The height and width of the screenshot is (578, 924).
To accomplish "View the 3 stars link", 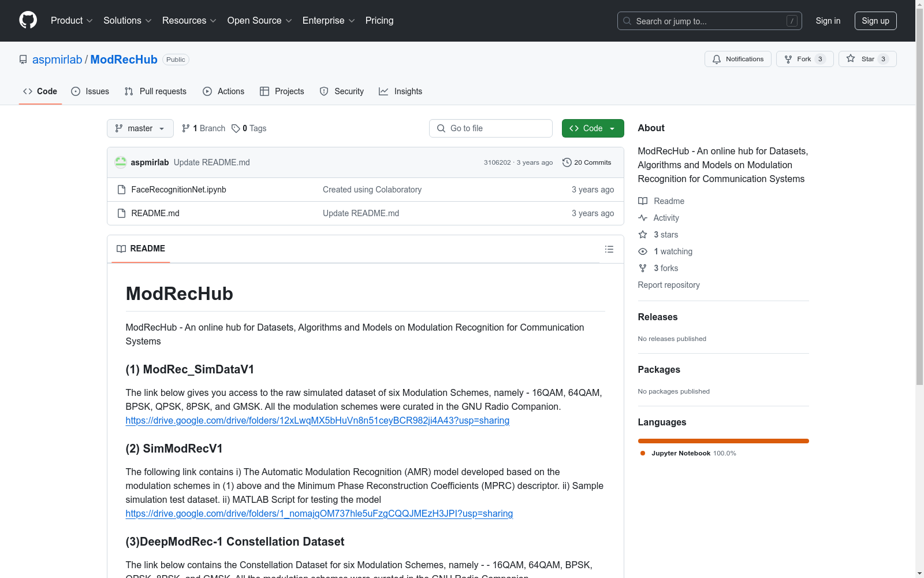I will pos(658,235).
